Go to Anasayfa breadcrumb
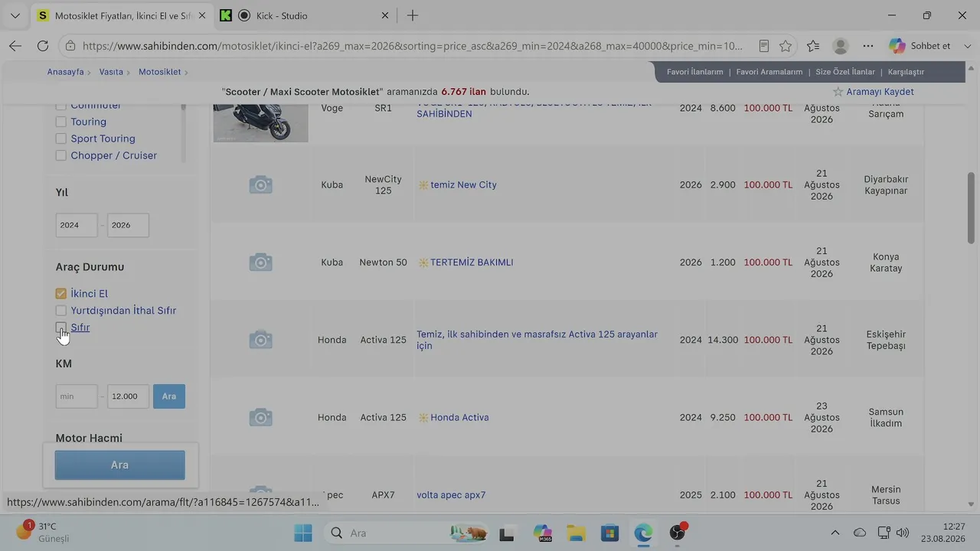The image size is (980, 551). (66, 72)
